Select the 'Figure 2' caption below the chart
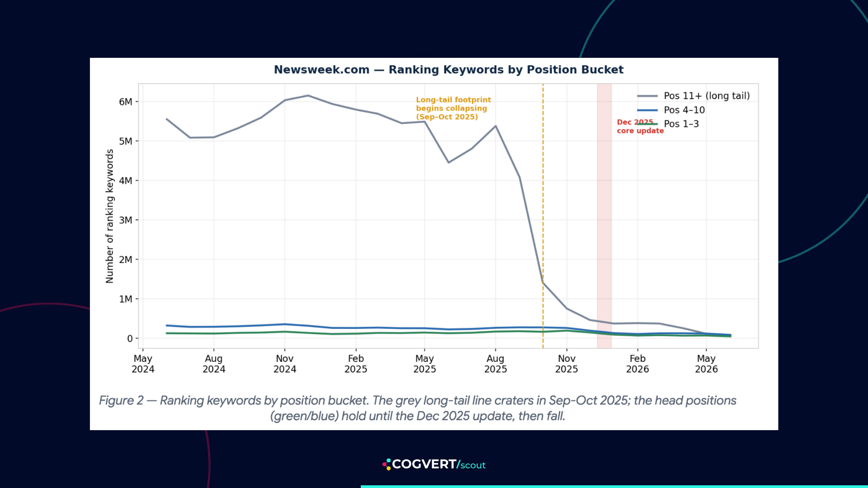 (418, 408)
